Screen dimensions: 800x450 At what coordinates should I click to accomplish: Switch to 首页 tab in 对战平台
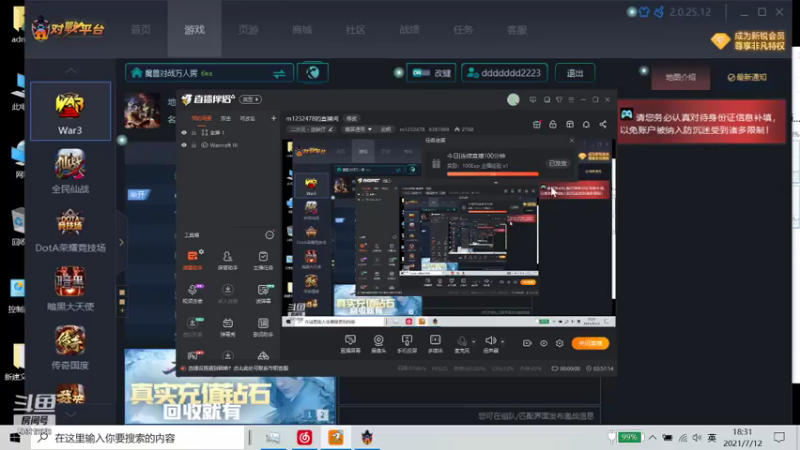[x=141, y=30]
